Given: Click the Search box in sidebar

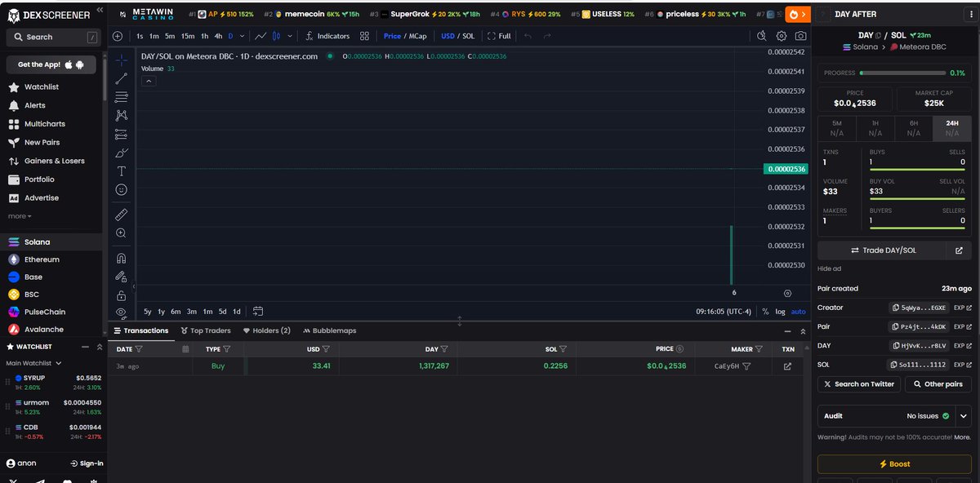Looking at the screenshot, I should click(x=53, y=37).
